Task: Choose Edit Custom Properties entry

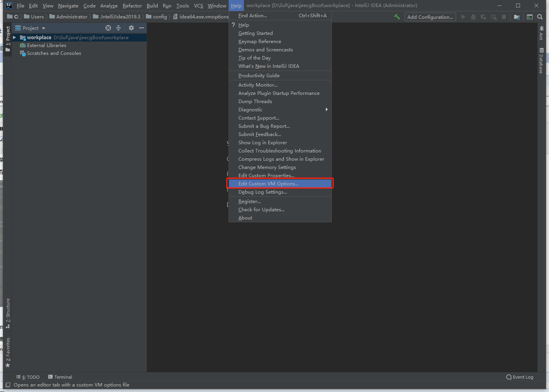Action: (280, 176)
